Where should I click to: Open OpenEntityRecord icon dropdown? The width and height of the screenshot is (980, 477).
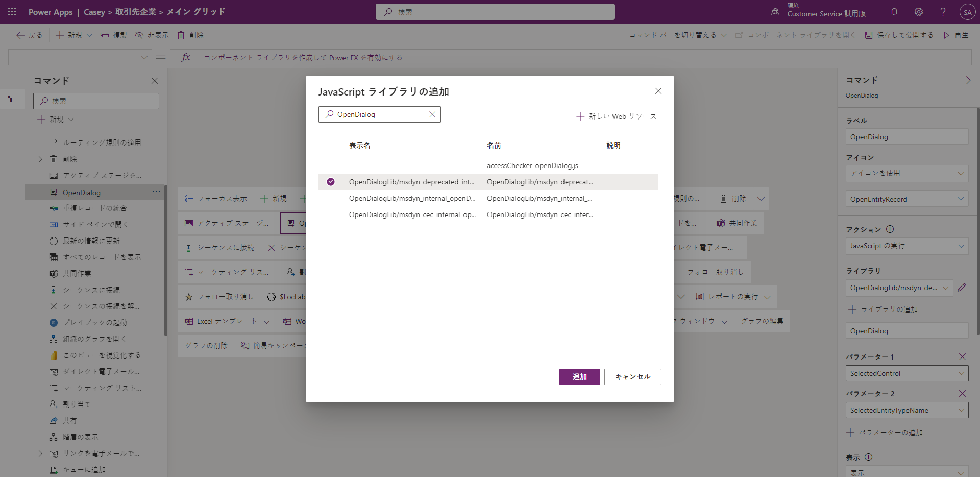coord(907,199)
